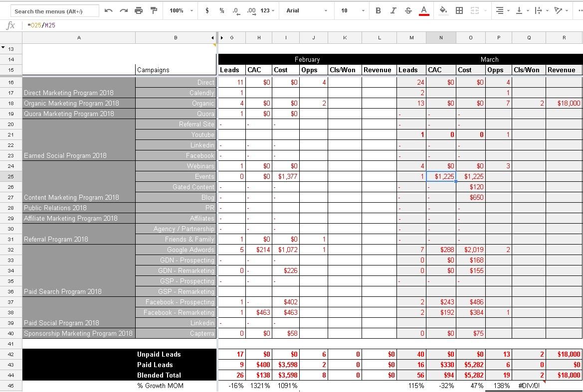Click the Print icon
This screenshot has width=583, height=392.
(139, 11)
